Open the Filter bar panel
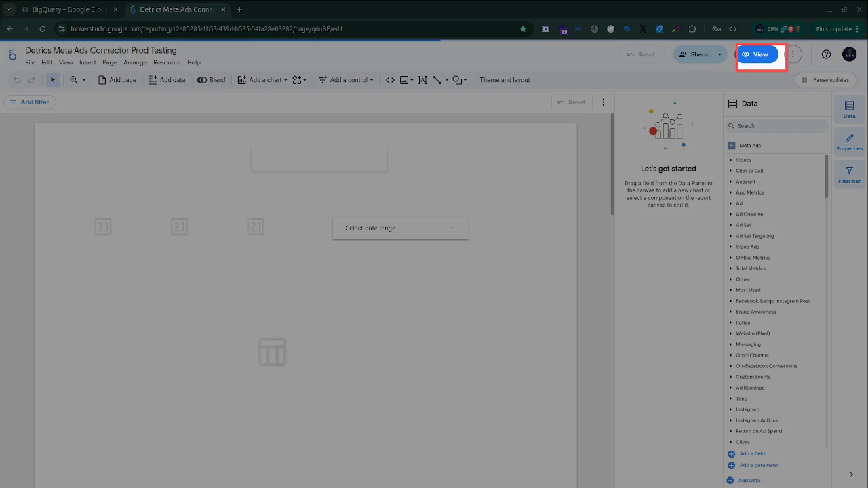 [849, 174]
